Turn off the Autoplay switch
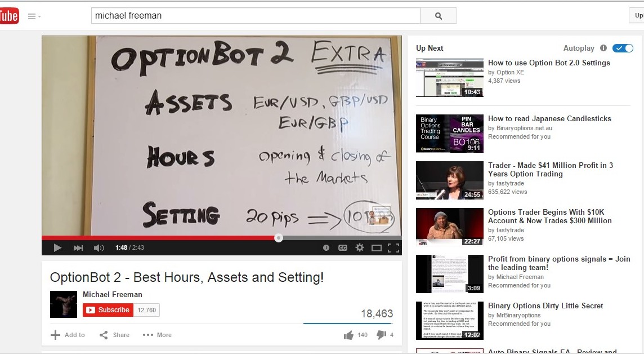 coord(623,48)
